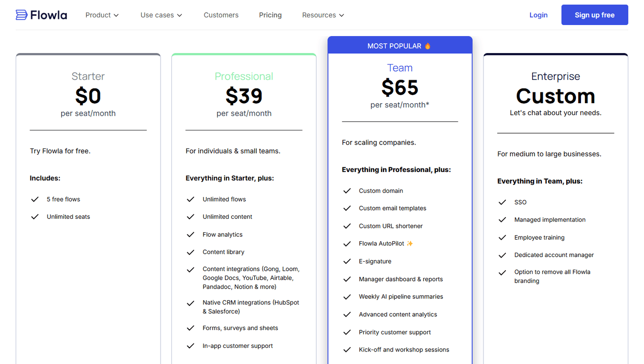Click the Login link

pos(538,15)
